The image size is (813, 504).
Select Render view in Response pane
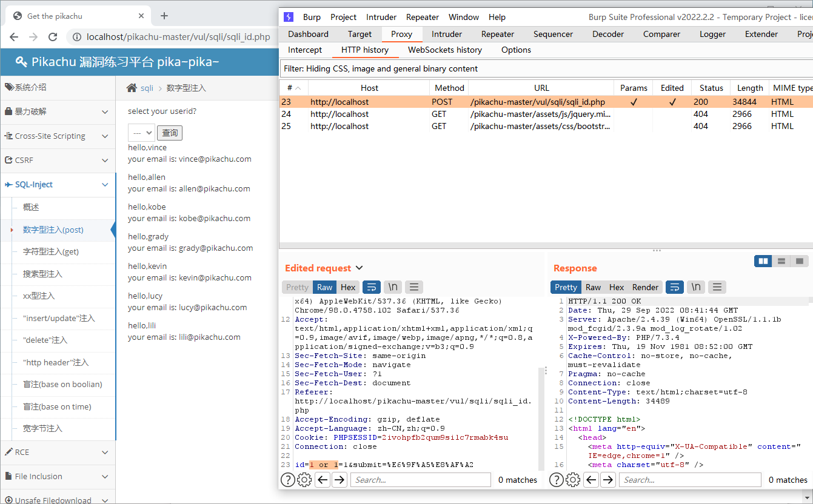click(x=645, y=287)
